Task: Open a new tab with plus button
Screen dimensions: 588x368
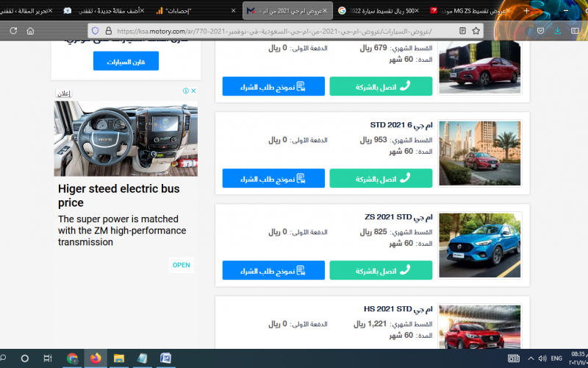Action: click(526, 11)
